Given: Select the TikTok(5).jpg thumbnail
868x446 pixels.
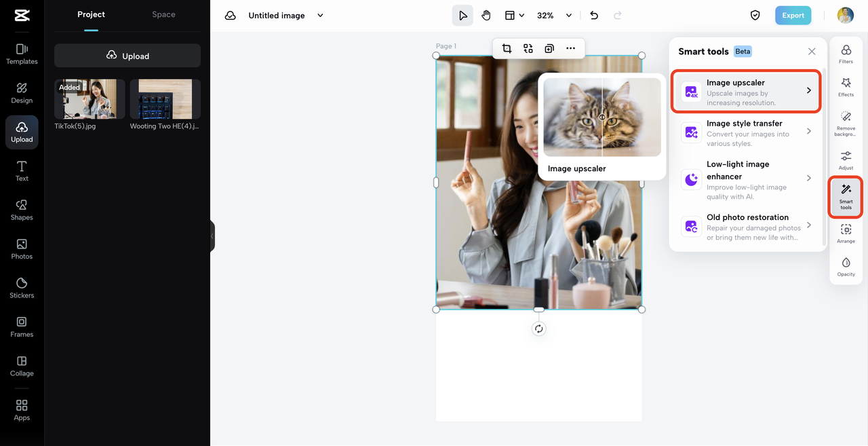Looking at the screenshot, I should pyautogui.click(x=90, y=99).
